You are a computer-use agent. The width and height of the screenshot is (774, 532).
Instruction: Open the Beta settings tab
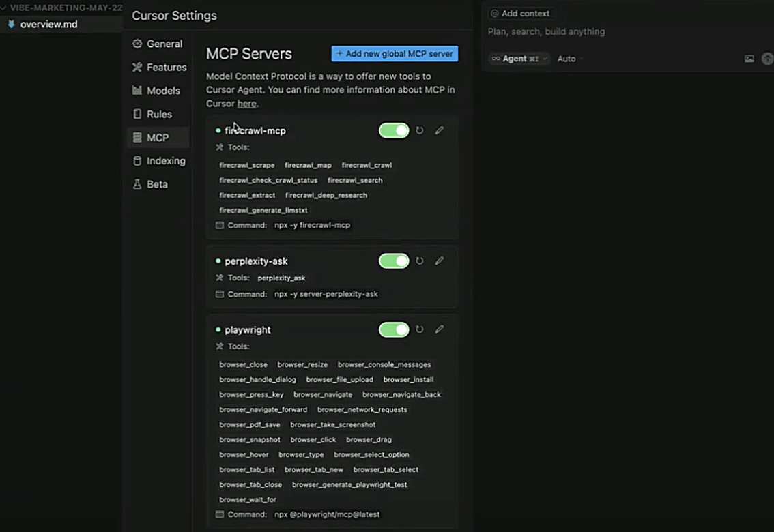pos(158,184)
